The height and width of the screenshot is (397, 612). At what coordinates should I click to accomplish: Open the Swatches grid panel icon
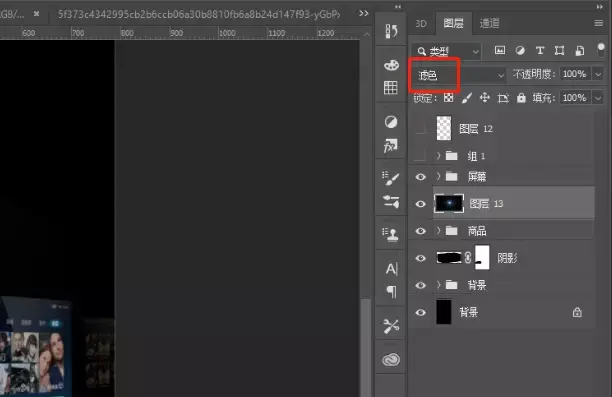click(391, 87)
